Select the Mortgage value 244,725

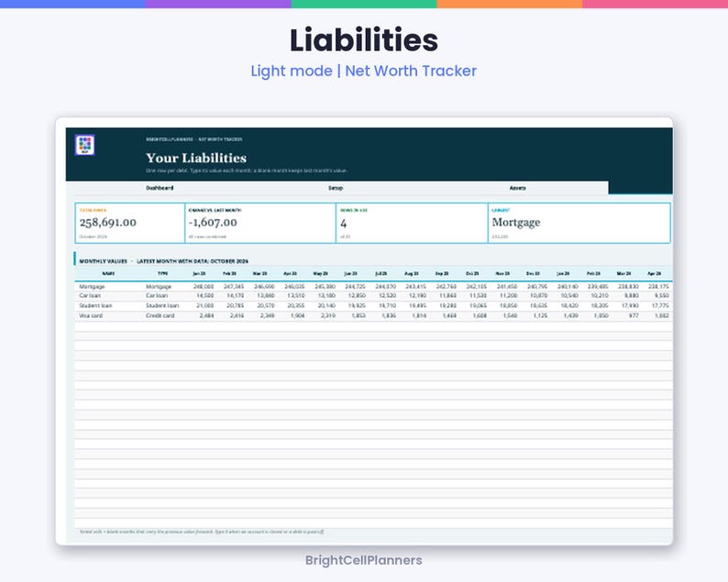point(356,287)
